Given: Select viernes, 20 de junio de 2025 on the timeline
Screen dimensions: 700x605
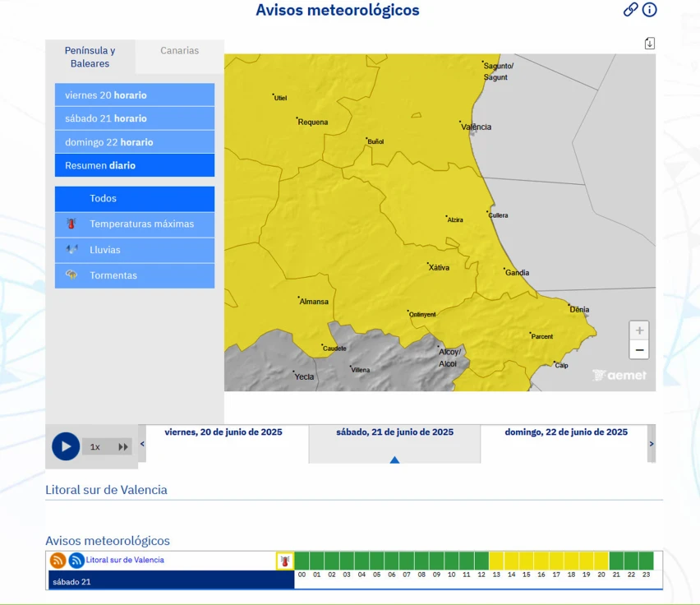Looking at the screenshot, I should click(223, 432).
